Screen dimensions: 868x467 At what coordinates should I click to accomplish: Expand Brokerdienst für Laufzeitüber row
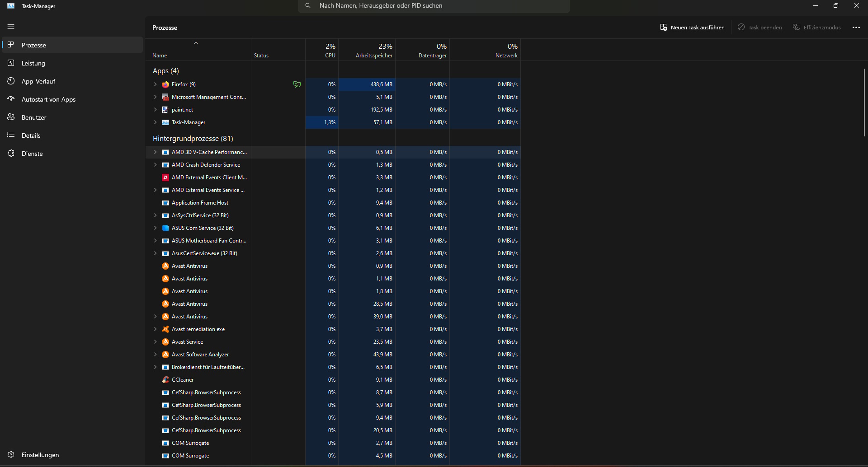click(155, 367)
